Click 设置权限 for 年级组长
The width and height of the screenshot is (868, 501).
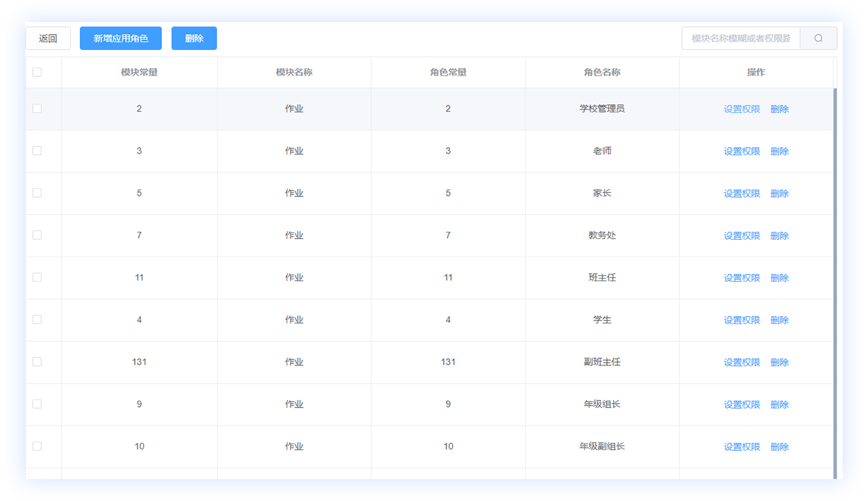(742, 404)
